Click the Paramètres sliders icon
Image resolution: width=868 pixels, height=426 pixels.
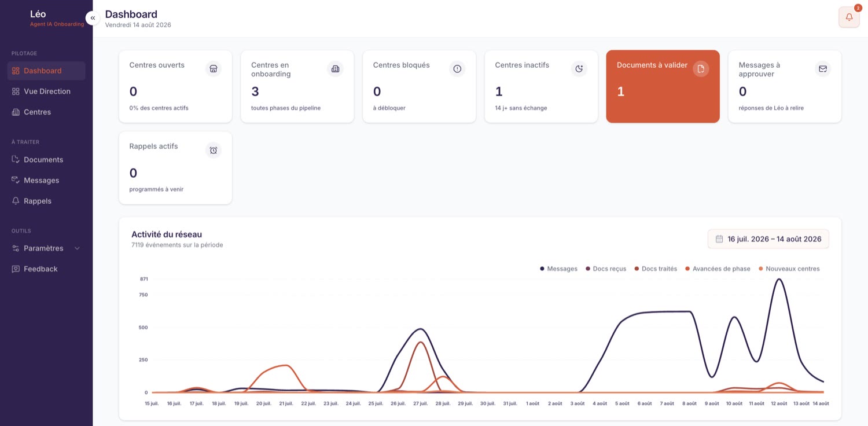click(x=16, y=248)
